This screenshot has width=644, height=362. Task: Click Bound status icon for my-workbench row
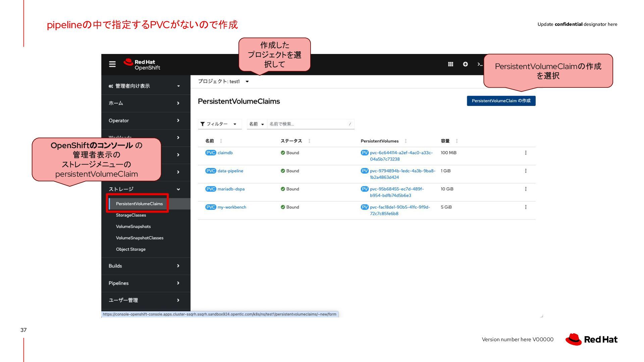[283, 207]
